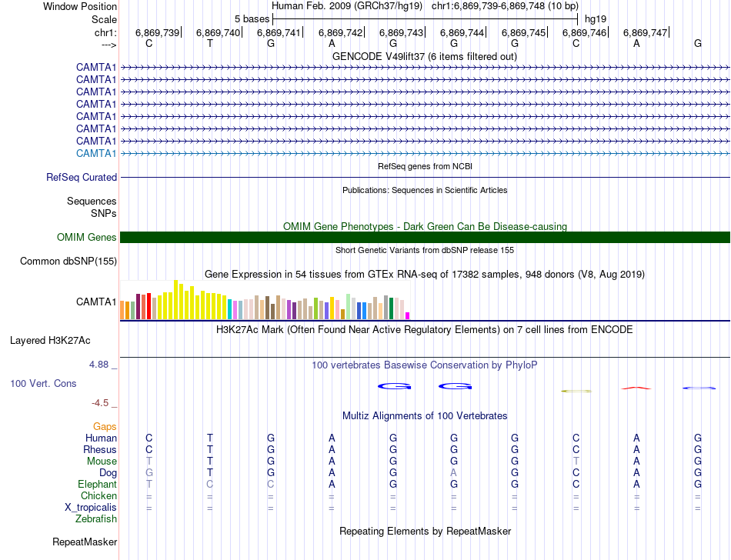
Task: Open the Layered H3K27Ac track settings
Action: 50,340
